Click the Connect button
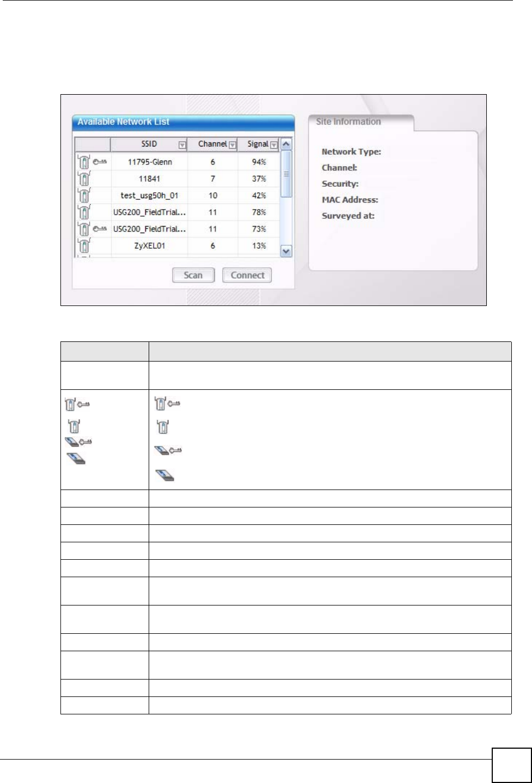The image size is (532, 783). 247,275
